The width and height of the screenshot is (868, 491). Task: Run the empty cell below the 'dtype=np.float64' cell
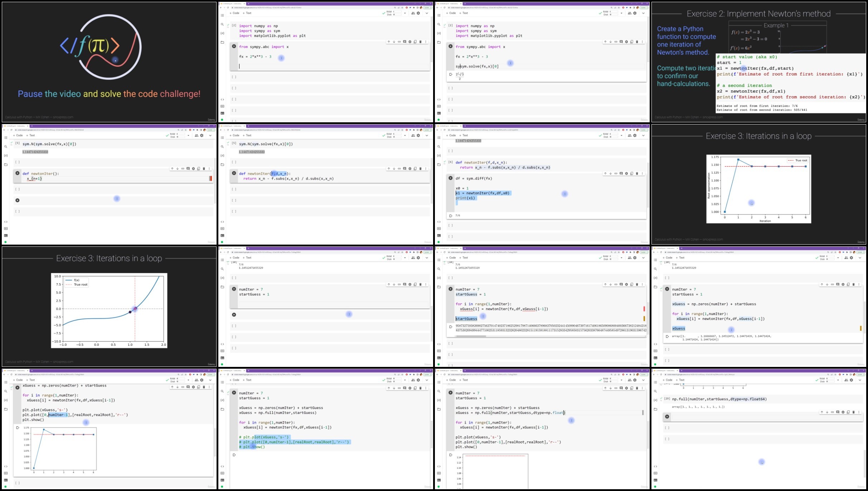pos(667,417)
